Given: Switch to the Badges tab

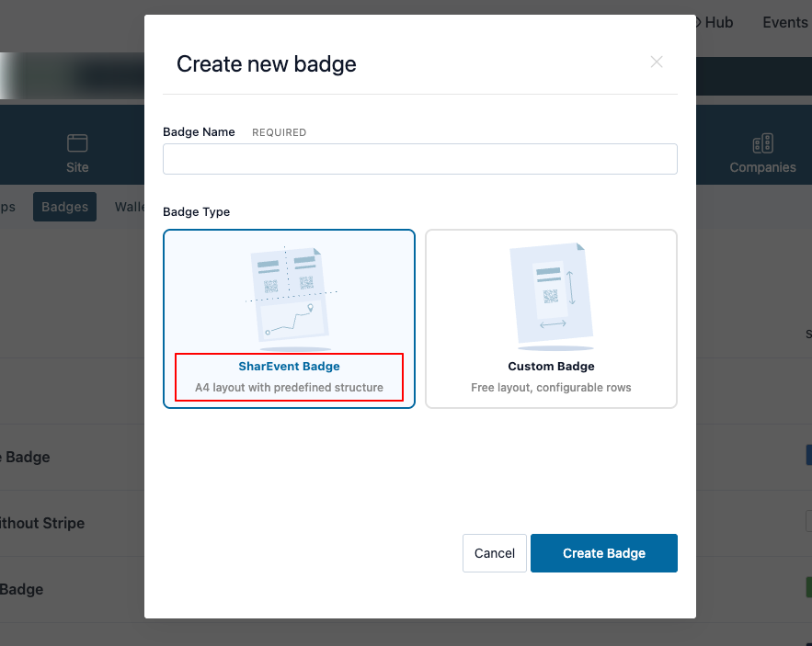Looking at the screenshot, I should [64, 207].
